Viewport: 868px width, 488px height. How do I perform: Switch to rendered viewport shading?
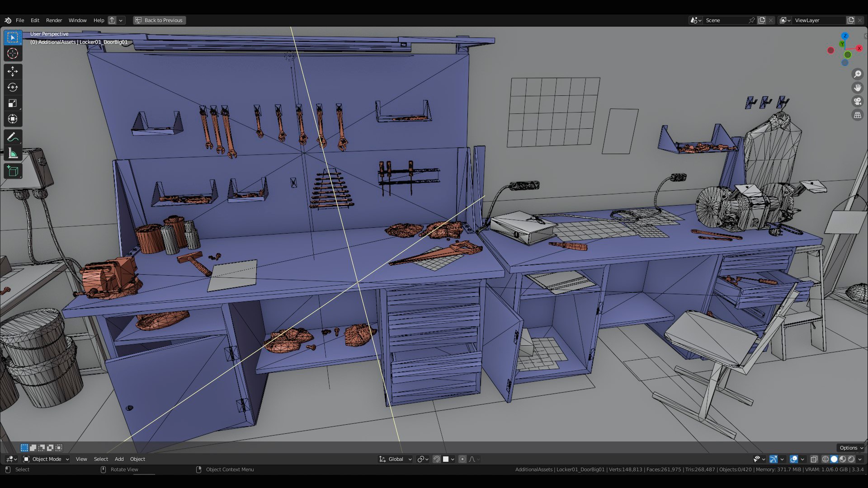point(851,459)
